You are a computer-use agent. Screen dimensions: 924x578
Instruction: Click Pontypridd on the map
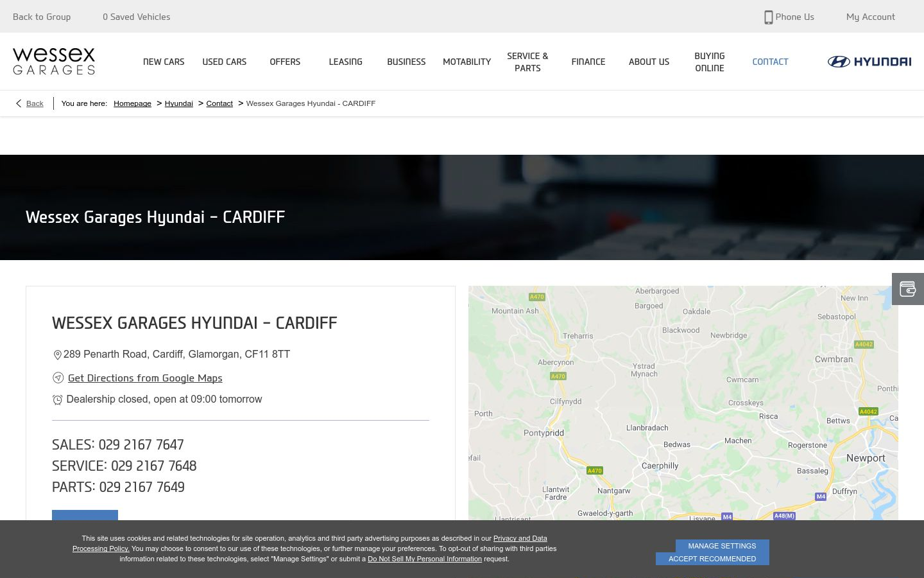tap(543, 433)
